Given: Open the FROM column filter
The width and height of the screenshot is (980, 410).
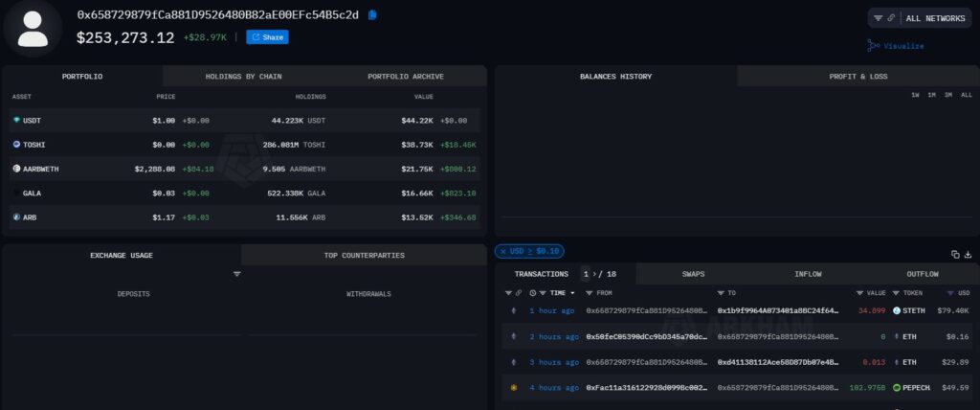Looking at the screenshot, I should click(589, 293).
